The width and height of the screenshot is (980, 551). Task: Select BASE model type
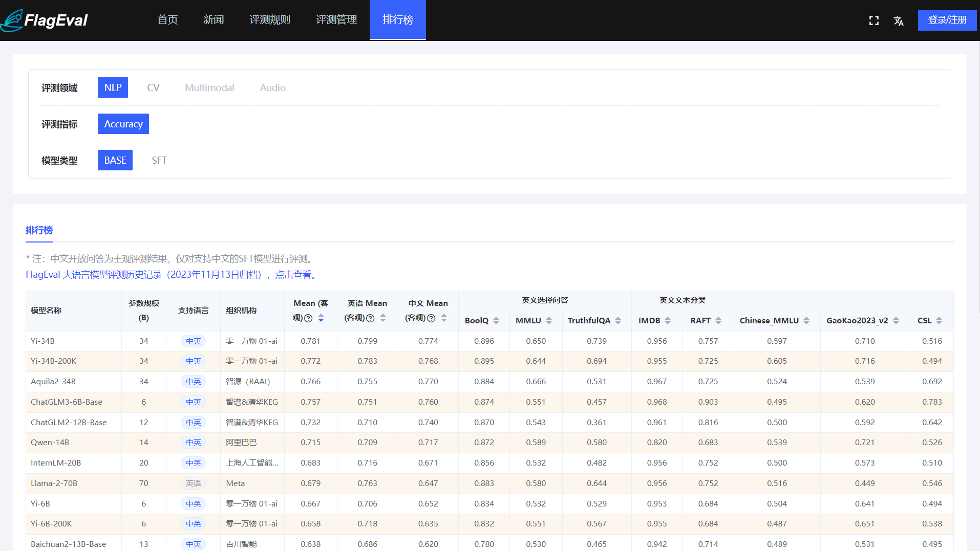pos(115,160)
